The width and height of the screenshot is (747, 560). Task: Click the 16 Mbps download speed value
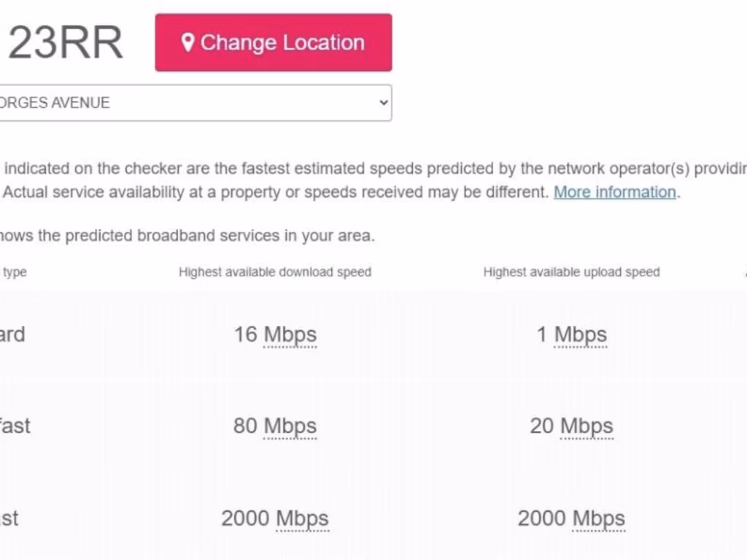pos(275,335)
